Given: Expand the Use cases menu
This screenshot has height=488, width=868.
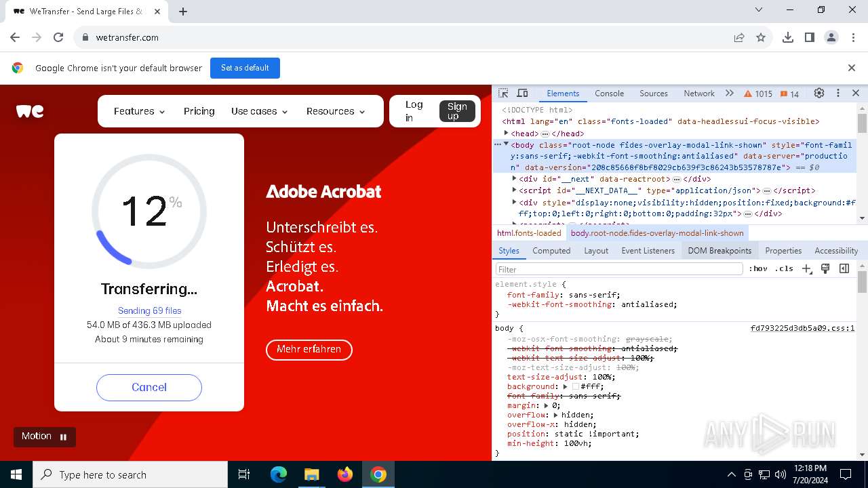Looking at the screenshot, I should [x=259, y=111].
